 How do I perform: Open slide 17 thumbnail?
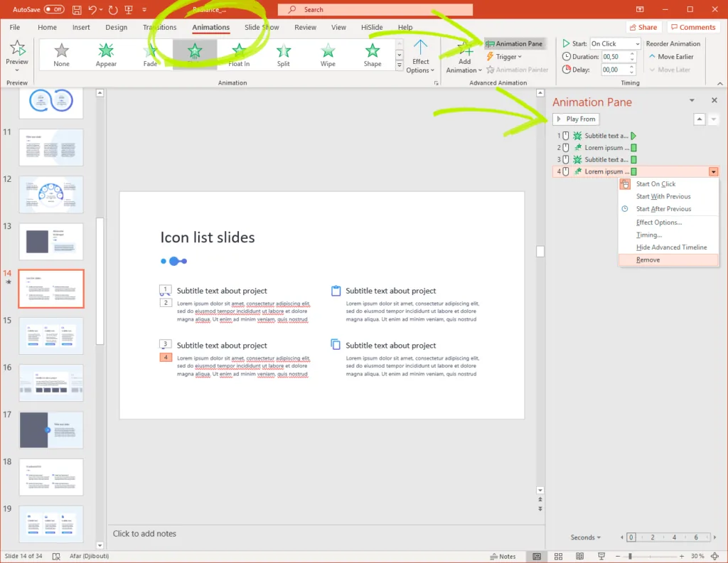51,430
